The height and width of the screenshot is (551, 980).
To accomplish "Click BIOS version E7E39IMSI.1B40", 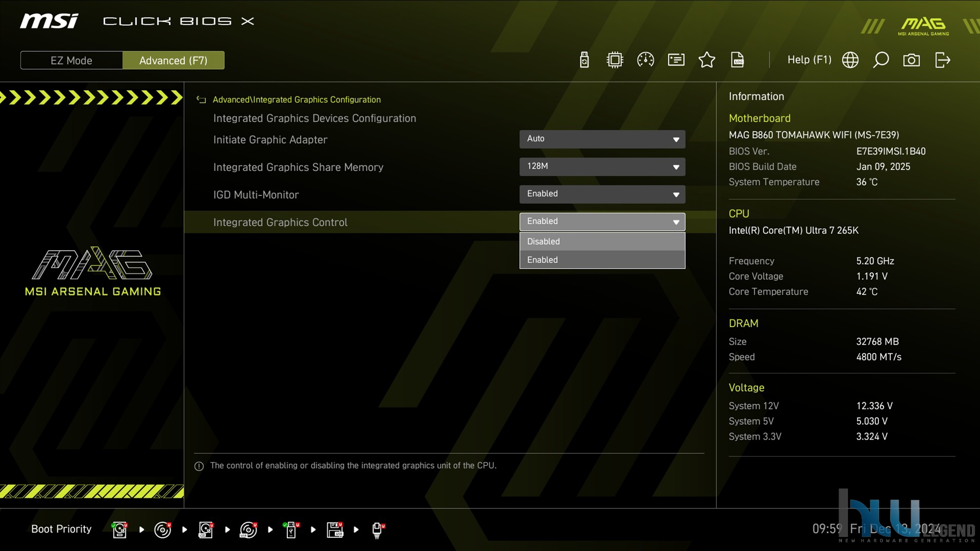I will 891,151.
